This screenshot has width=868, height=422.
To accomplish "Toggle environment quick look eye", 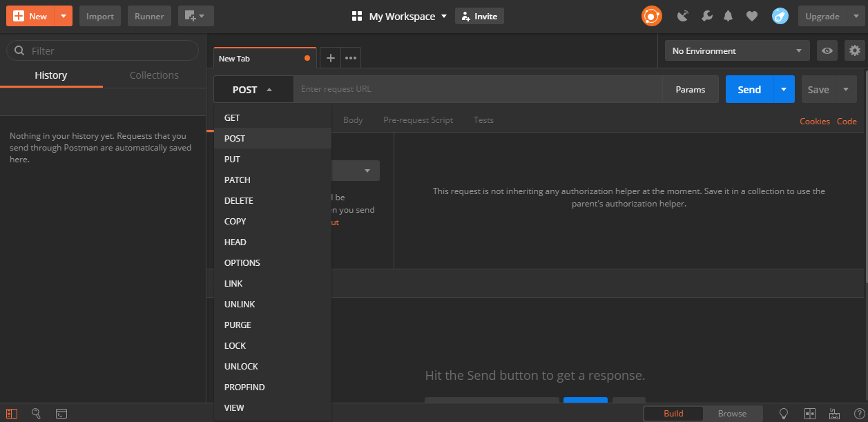I will click(x=827, y=50).
